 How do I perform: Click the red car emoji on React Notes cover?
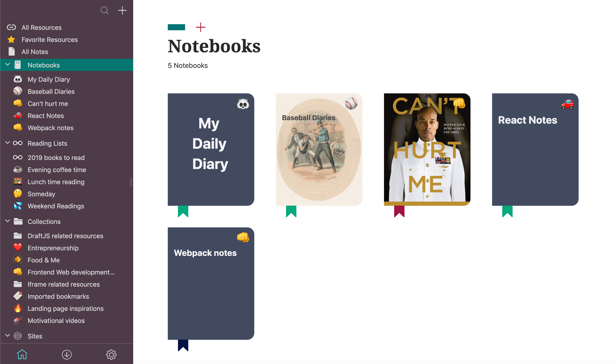coord(567,104)
